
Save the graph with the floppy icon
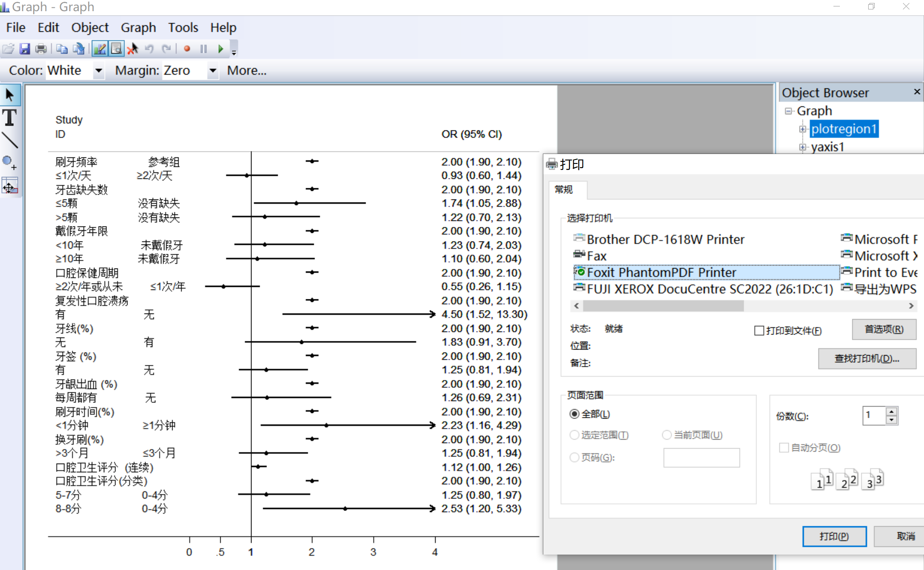25,49
